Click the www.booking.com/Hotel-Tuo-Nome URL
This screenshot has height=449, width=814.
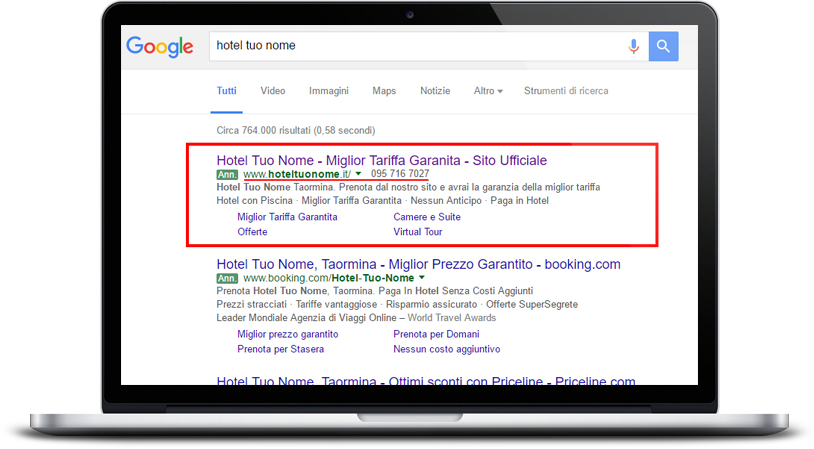(x=329, y=278)
